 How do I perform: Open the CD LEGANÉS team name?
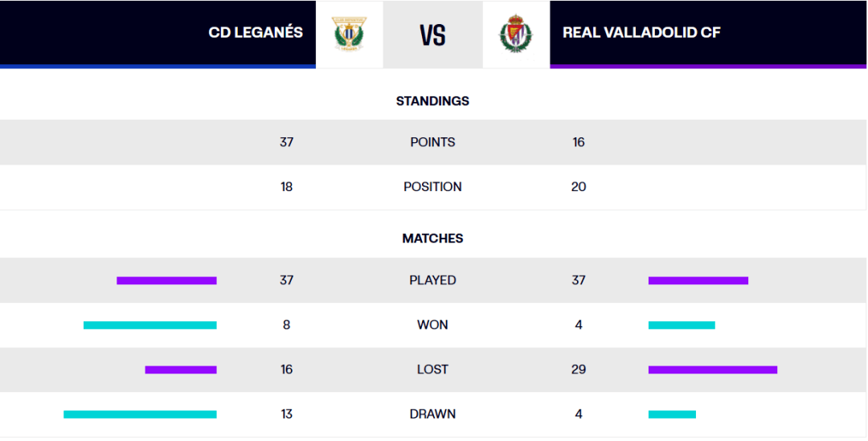click(256, 33)
